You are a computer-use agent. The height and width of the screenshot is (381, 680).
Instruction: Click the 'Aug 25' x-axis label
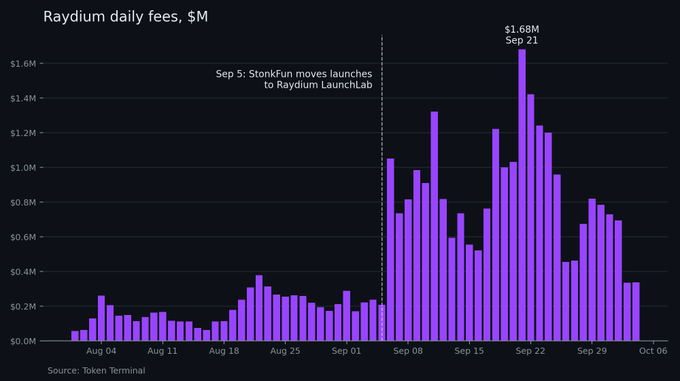click(285, 351)
